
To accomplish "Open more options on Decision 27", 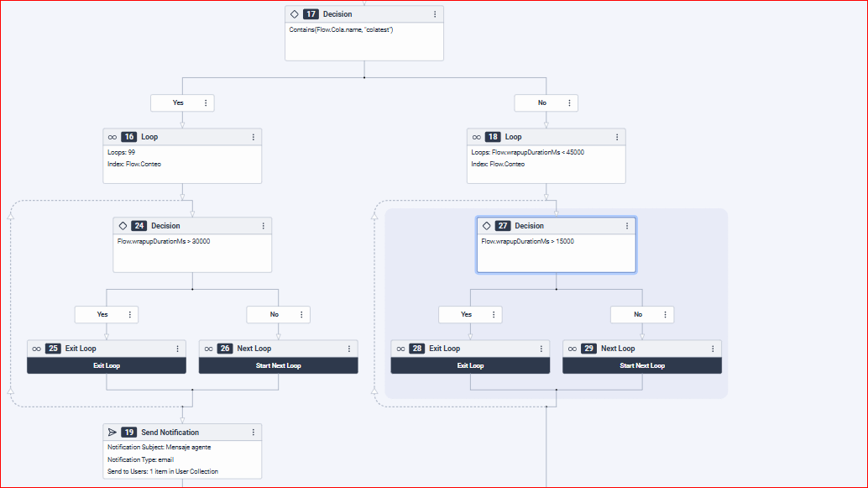I will [x=626, y=226].
